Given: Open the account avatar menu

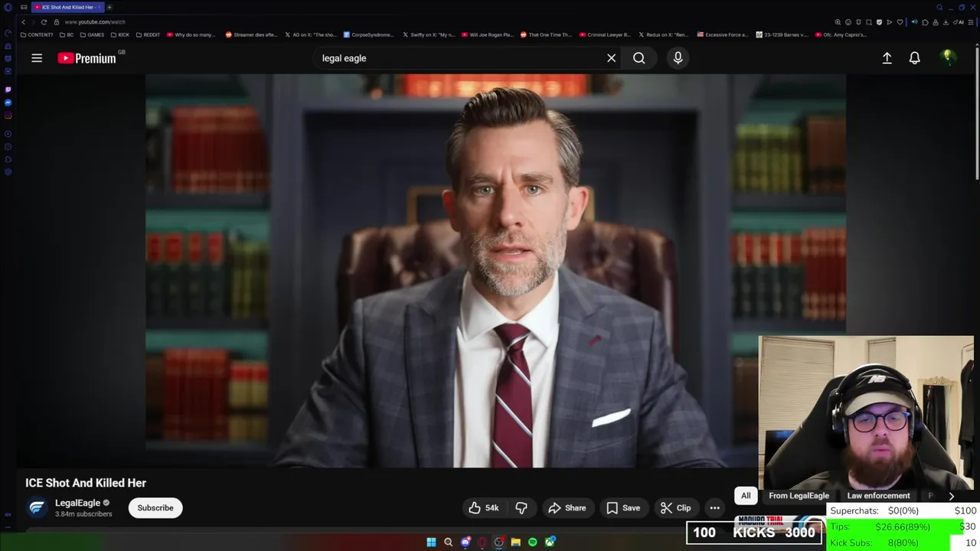Looking at the screenshot, I should tap(948, 57).
